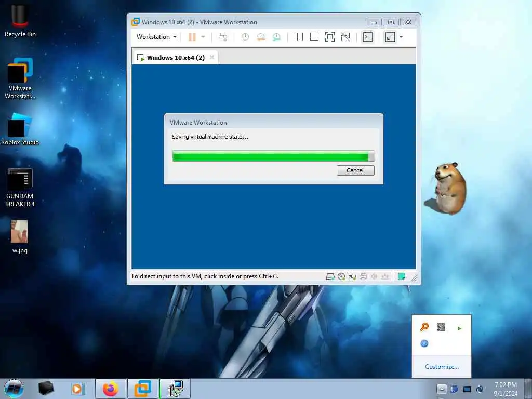Viewport: 532px width, 399px height.
Task: Click the Show desktop strip on the taskbar
Action: point(528,389)
